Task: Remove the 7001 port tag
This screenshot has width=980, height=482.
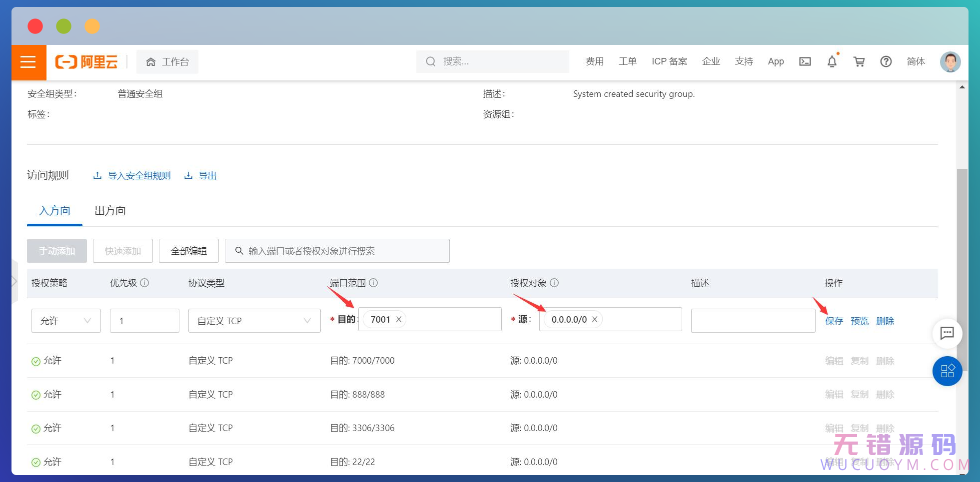Action: pyautogui.click(x=398, y=319)
